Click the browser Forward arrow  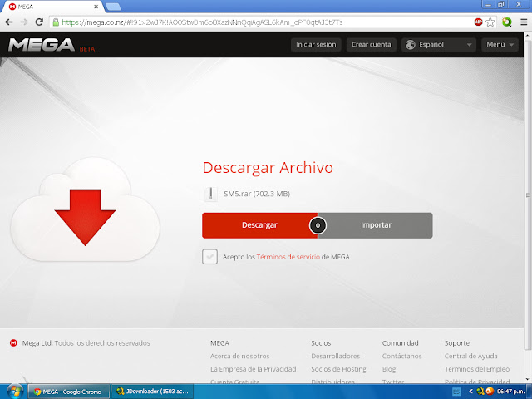pyautogui.click(x=24, y=22)
